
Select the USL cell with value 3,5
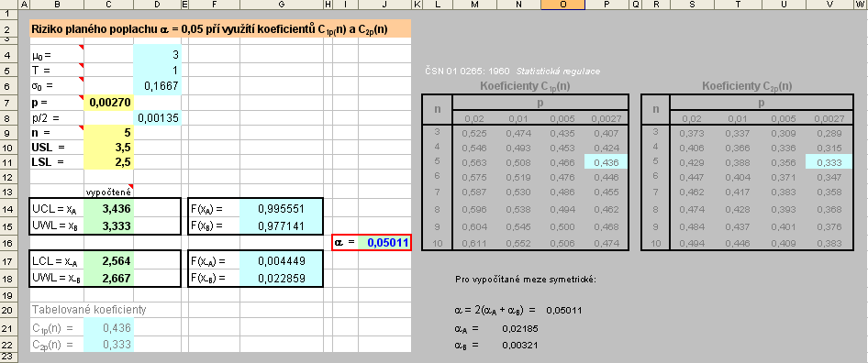pyautogui.click(x=108, y=148)
